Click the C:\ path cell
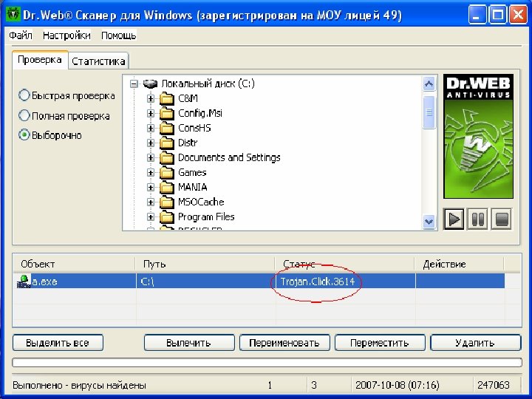Viewport: 532px width, 399px height. pos(206,282)
